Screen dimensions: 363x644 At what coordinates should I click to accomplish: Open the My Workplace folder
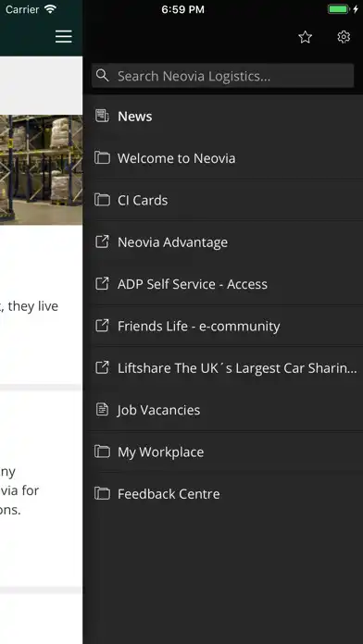[x=226, y=452]
